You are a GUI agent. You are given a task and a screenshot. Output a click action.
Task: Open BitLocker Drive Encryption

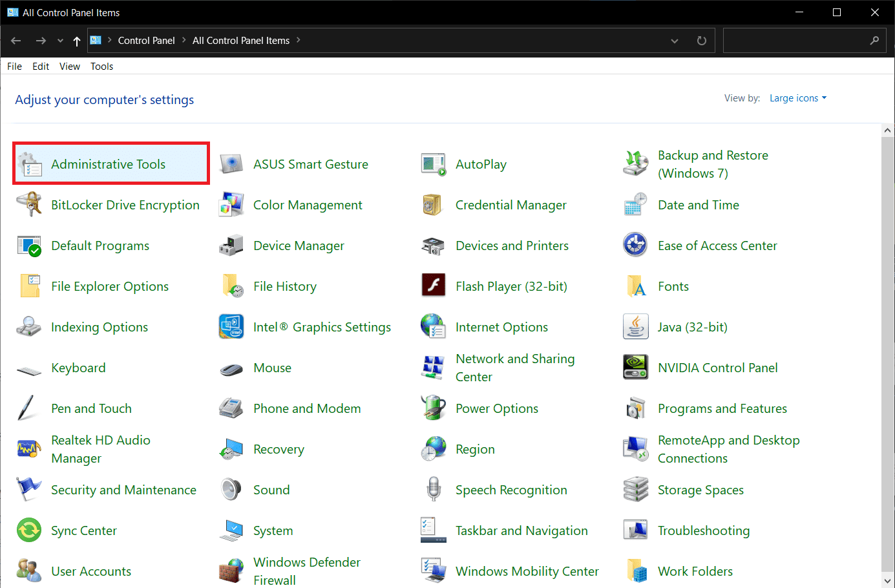click(x=125, y=205)
